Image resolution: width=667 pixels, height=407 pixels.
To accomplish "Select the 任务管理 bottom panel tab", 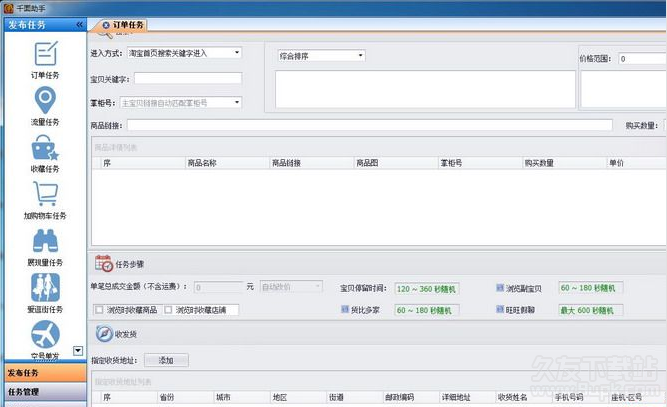I will pos(46,392).
